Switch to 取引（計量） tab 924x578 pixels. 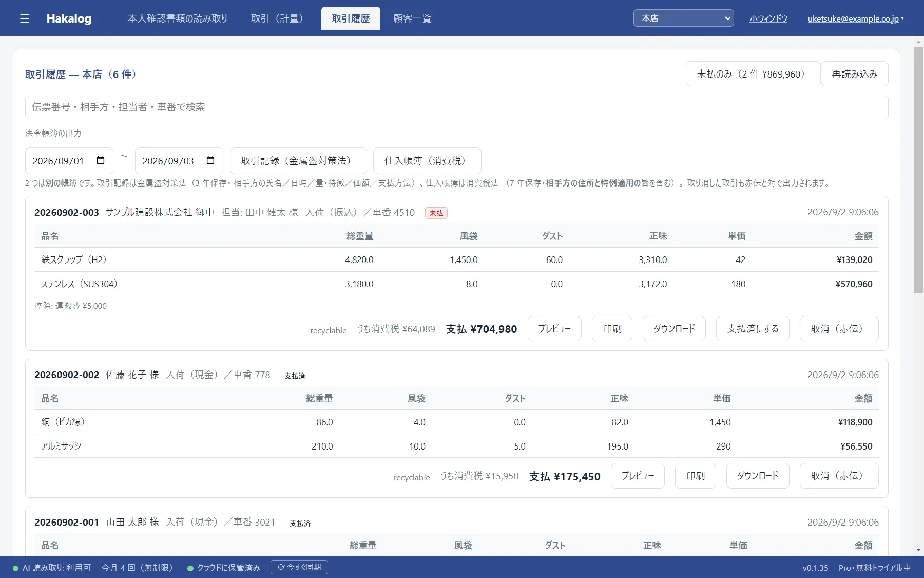277,18
